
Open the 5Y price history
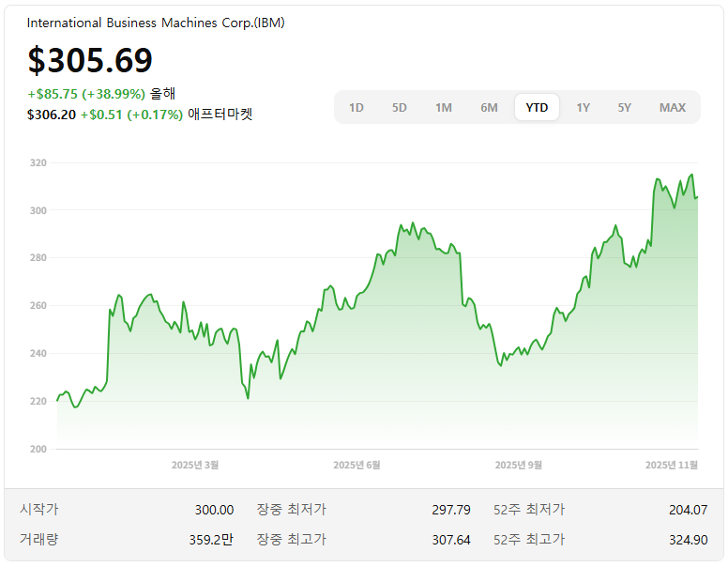pyautogui.click(x=625, y=108)
